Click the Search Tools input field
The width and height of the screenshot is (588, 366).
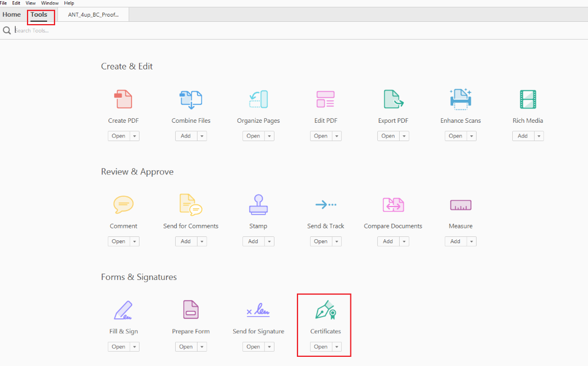click(x=115, y=30)
